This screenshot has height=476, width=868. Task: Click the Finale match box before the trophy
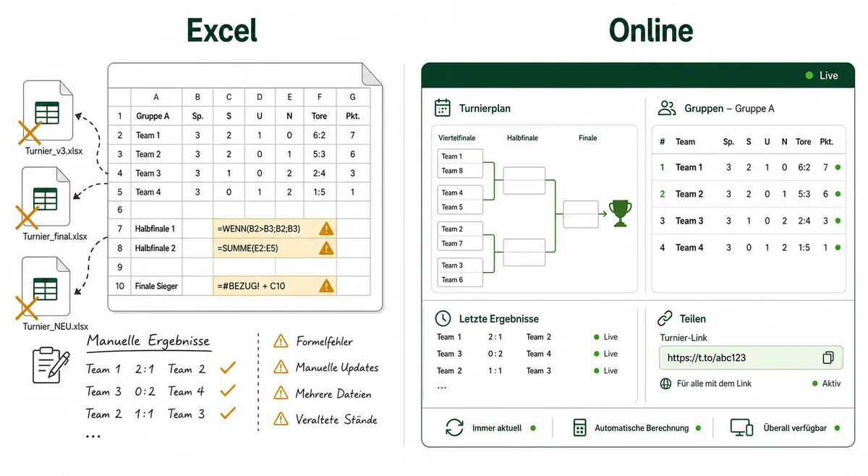point(581,215)
